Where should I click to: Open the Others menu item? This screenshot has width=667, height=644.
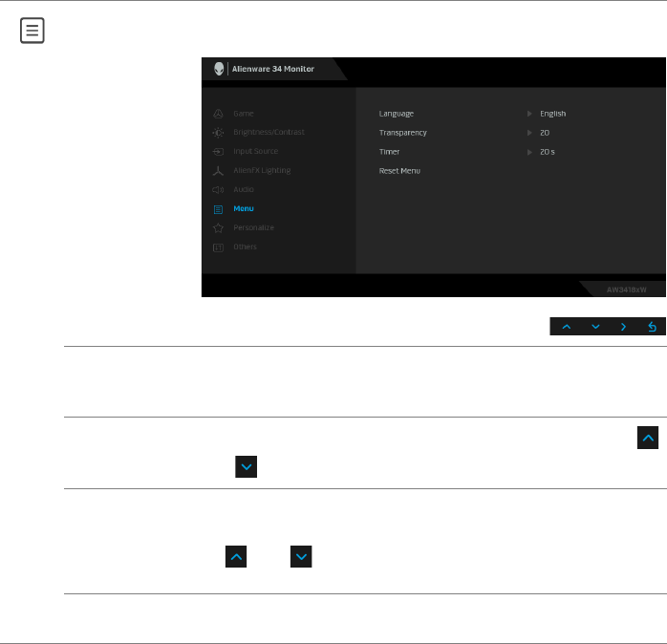[245, 247]
